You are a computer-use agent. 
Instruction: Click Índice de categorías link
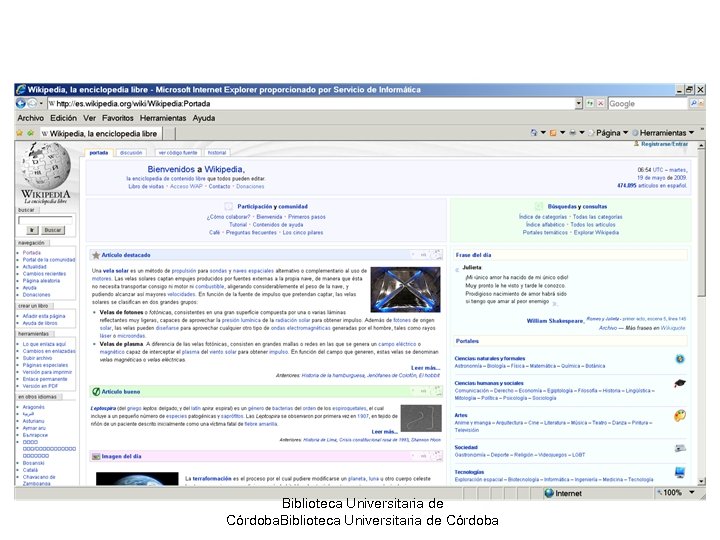543,217
